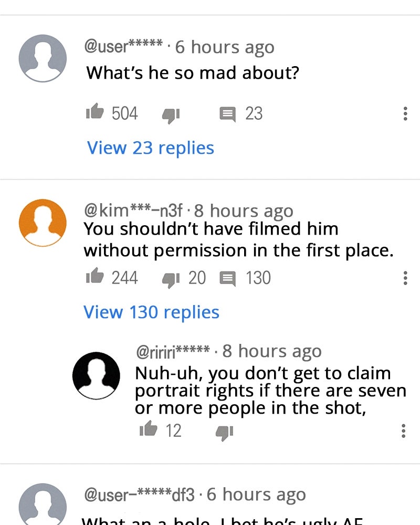The height and width of the screenshot is (525, 420).
Task: Open three-dot menu on kim***-n3f comment
Action: click(405, 278)
